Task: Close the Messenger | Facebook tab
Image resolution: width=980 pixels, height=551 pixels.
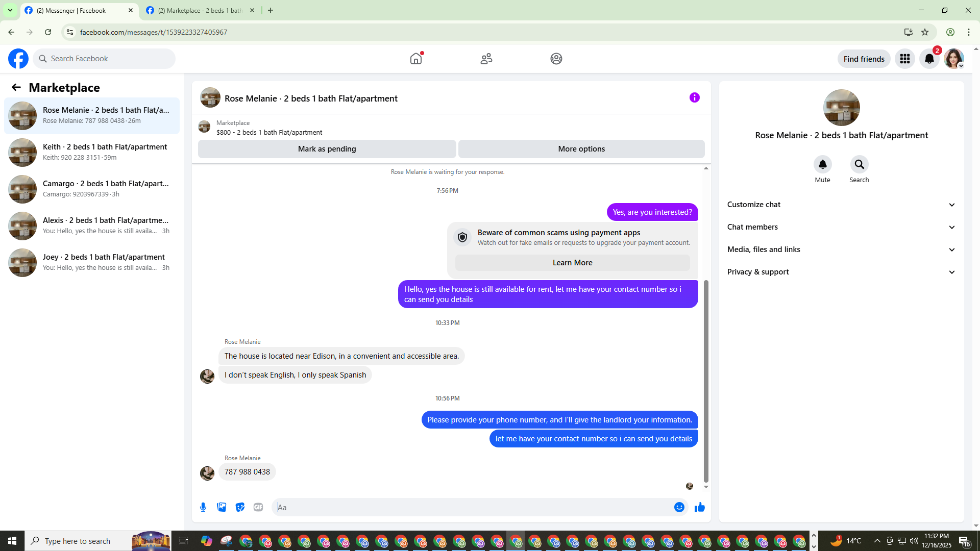Action: (x=131, y=10)
